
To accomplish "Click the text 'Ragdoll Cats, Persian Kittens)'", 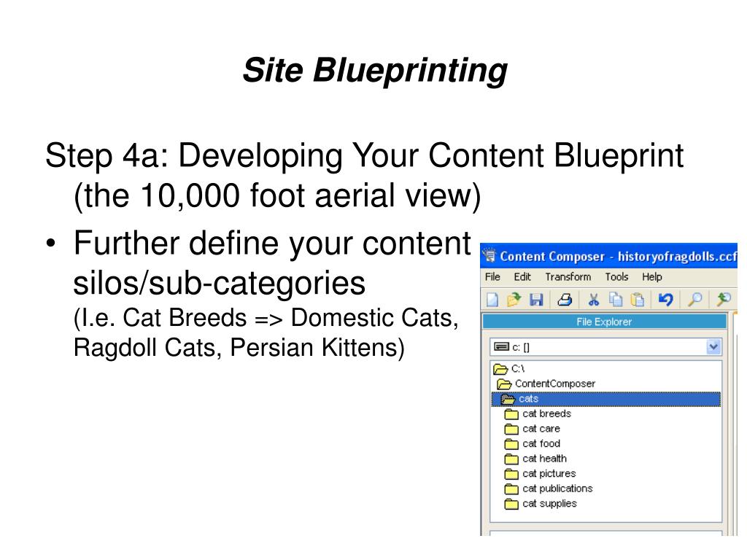I will click(x=239, y=347).
